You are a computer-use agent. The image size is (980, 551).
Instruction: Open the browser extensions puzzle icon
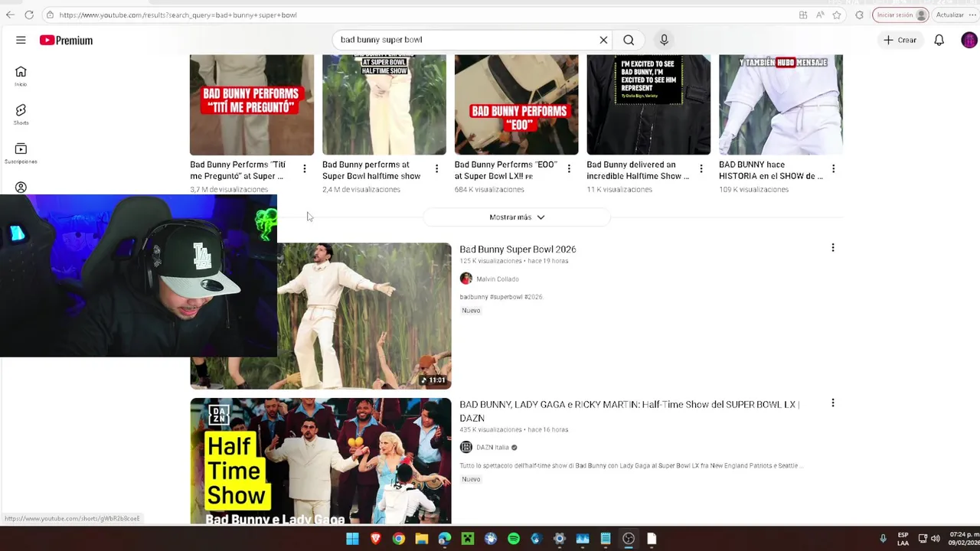(859, 15)
